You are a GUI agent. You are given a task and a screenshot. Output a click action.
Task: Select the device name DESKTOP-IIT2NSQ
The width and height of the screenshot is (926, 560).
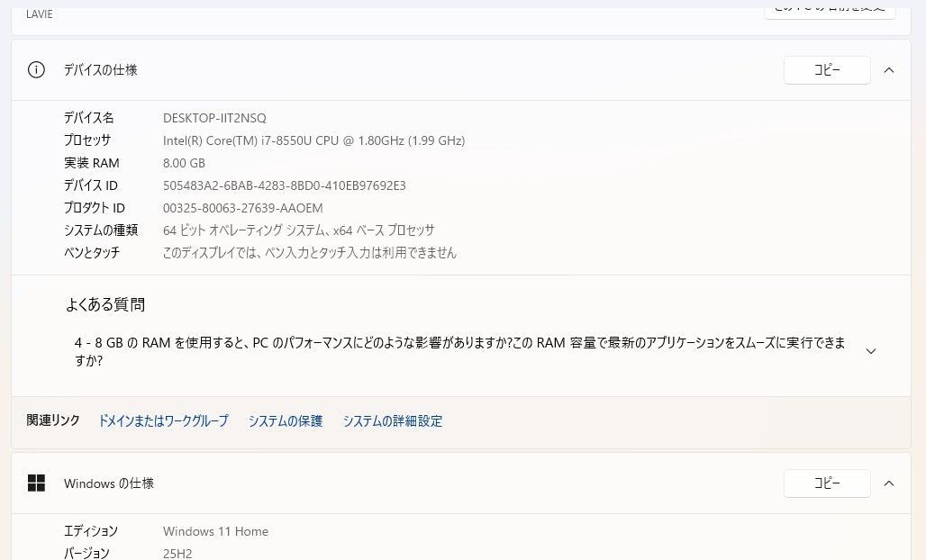pos(213,118)
